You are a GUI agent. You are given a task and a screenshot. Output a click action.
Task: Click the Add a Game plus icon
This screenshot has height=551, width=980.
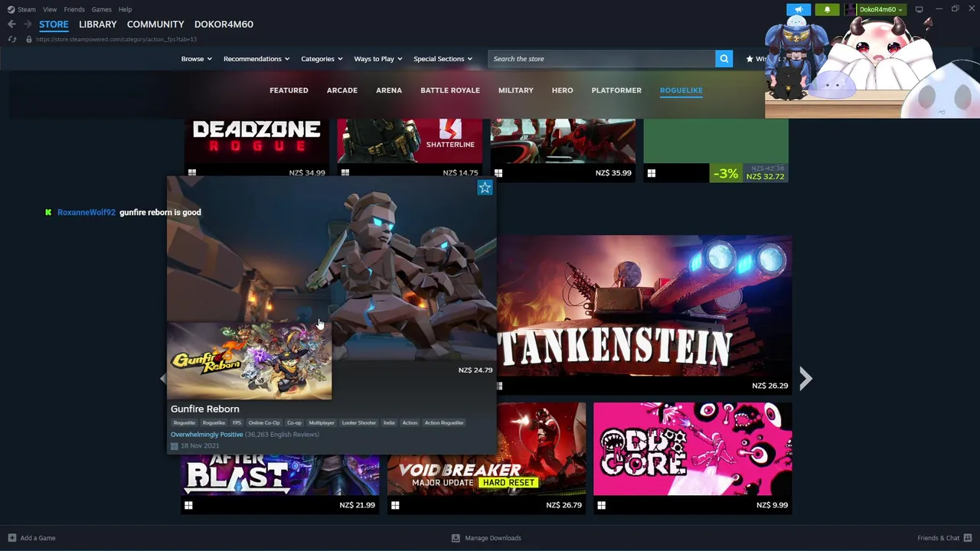[11, 538]
